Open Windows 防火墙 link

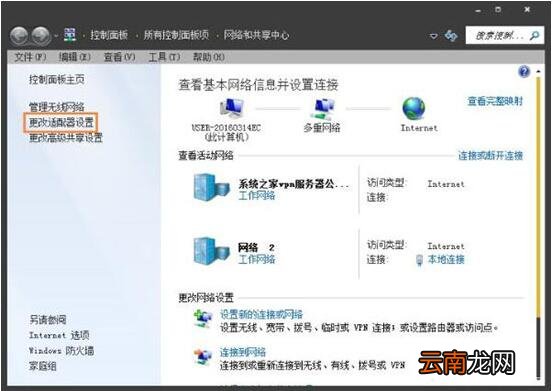(61, 351)
